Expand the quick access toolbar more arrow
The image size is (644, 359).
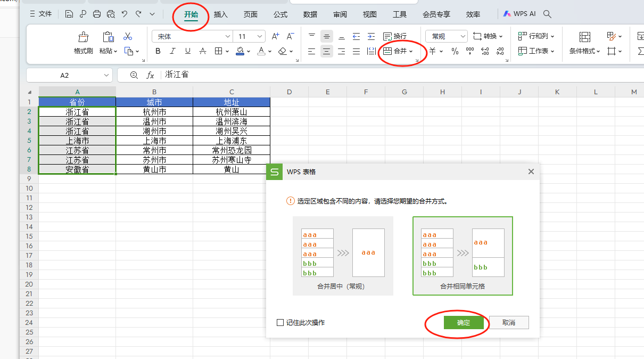coord(153,14)
